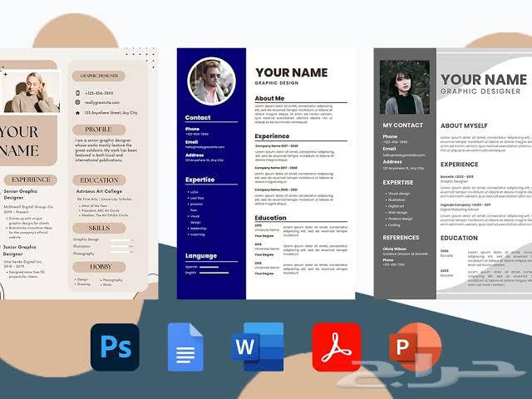Click YOUR NAME heading in the blue resume

(x=292, y=72)
